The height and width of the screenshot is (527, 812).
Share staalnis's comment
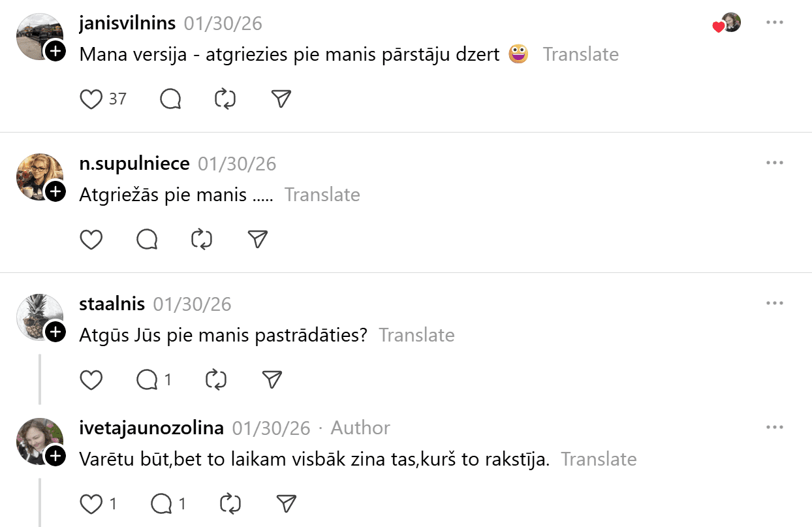pyautogui.click(x=272, y=379)
